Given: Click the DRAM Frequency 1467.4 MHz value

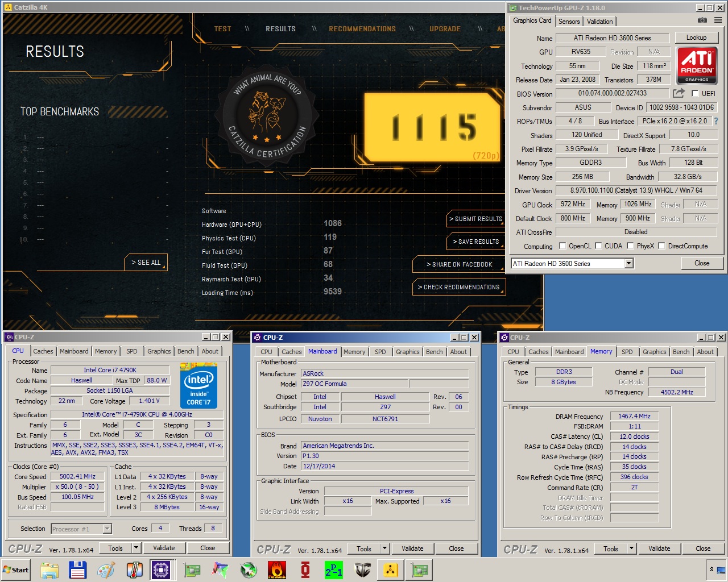Looking at the screenshot, I should (x=634, y=416).
